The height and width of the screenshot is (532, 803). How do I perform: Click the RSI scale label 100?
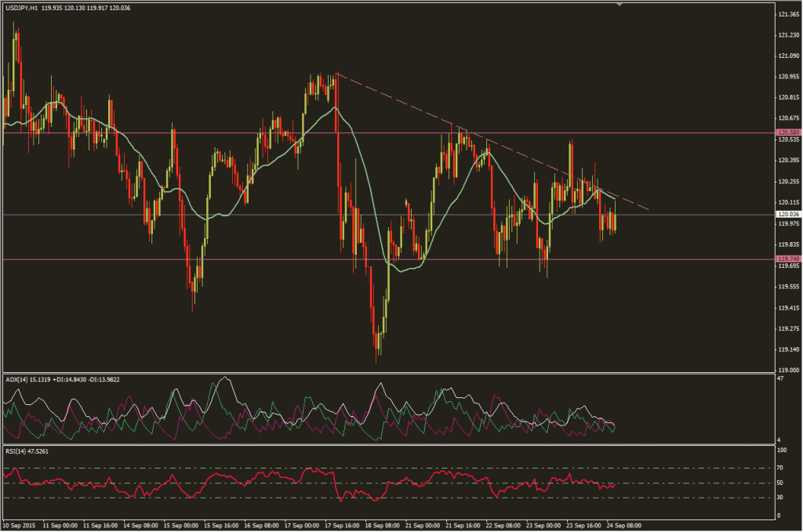click(782, 451)
